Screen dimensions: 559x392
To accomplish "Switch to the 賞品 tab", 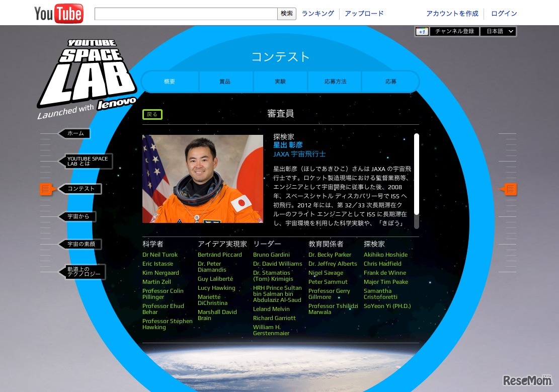I will click(x=225, y=81).
